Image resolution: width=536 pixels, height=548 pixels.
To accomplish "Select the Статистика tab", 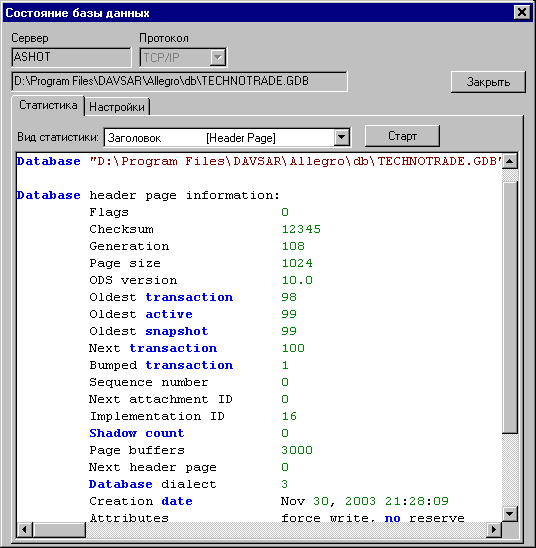I will 48,105.
